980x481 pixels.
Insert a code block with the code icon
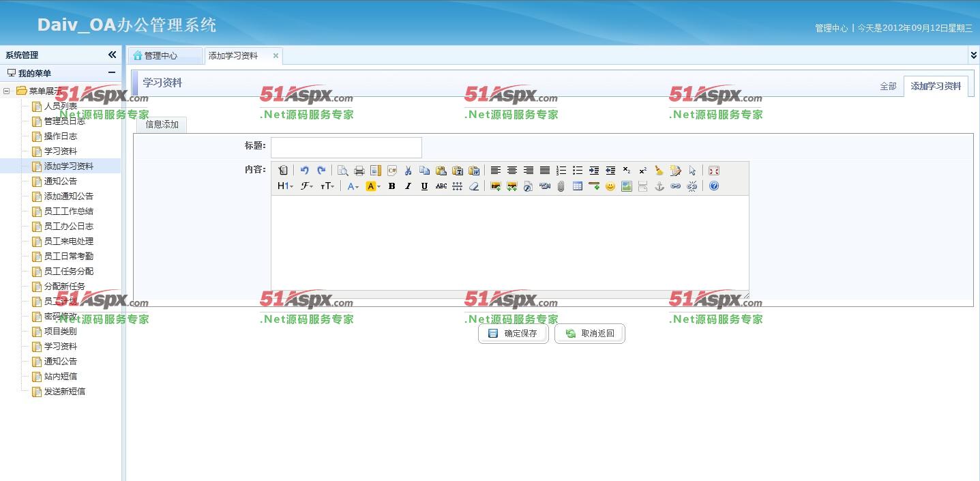(392, 171)
